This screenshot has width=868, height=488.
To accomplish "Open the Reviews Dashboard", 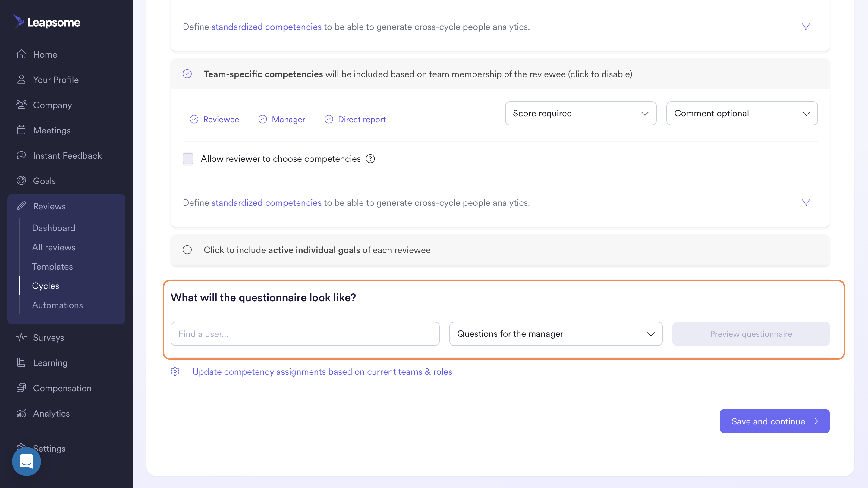I will pos(54,228).
